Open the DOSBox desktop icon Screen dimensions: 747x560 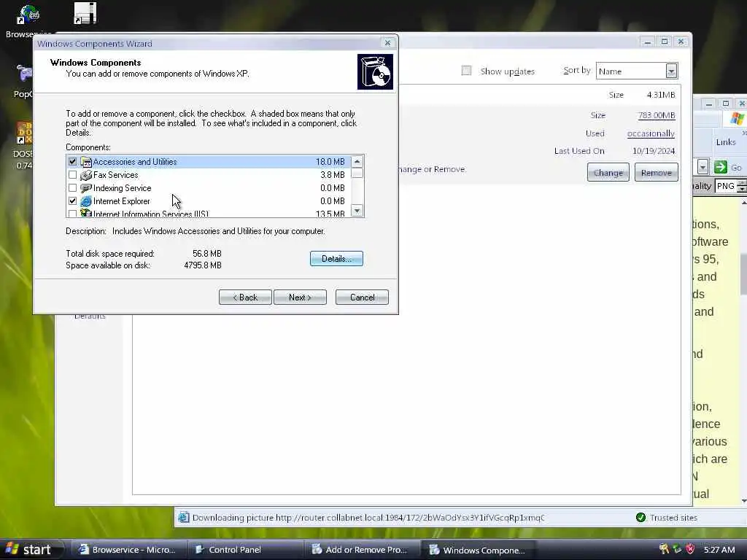click(x=24, y=133)
